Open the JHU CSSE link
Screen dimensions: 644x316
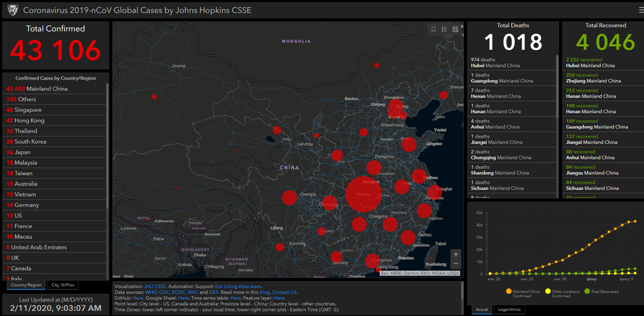pyautogui.click(x=155, y=286)
